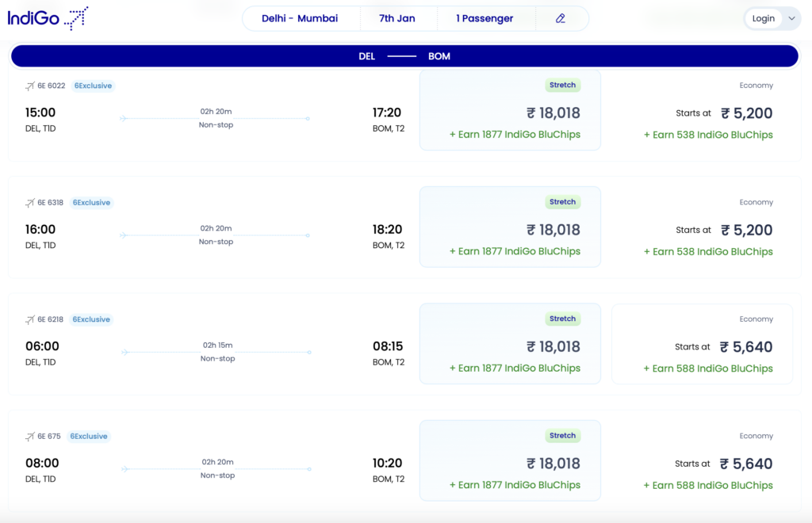Open search editing via the pencil icon
The height and width of the screenshot is (523, 812).
pyautogui.click(x=562, y=17)
